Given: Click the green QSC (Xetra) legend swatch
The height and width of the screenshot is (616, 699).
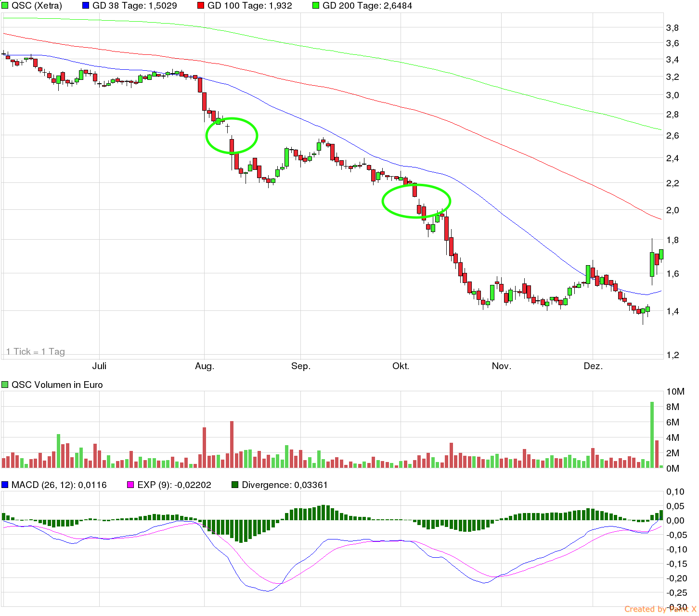Looking at the screenshot, I should pos(5,6).
